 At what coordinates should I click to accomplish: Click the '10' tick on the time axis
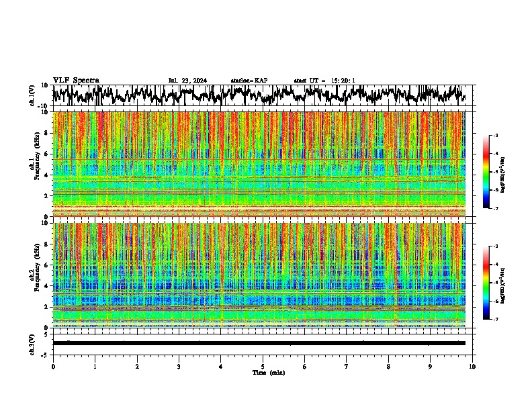click(472, 367)
